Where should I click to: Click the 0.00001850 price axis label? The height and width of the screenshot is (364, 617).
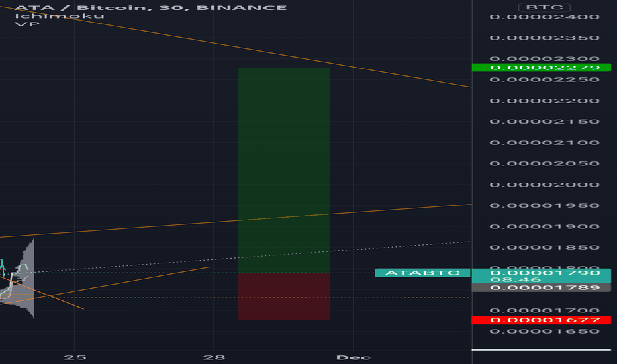tap(545, 247)
